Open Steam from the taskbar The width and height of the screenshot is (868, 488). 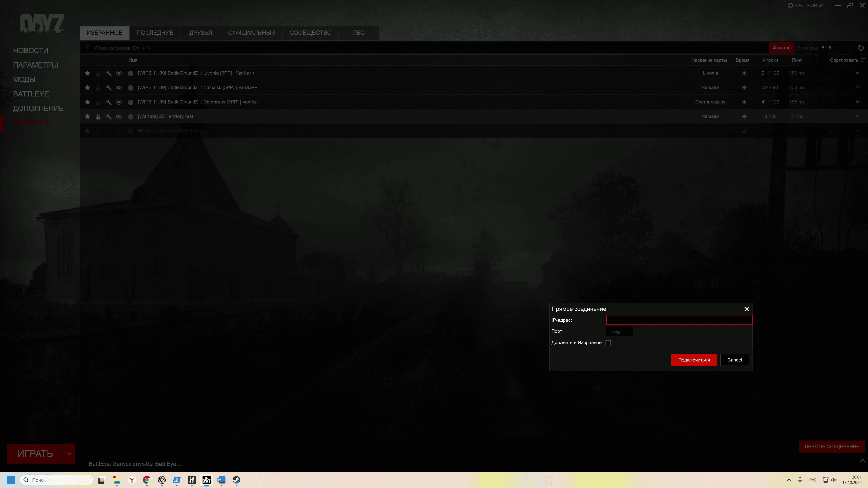pos(236,480)
